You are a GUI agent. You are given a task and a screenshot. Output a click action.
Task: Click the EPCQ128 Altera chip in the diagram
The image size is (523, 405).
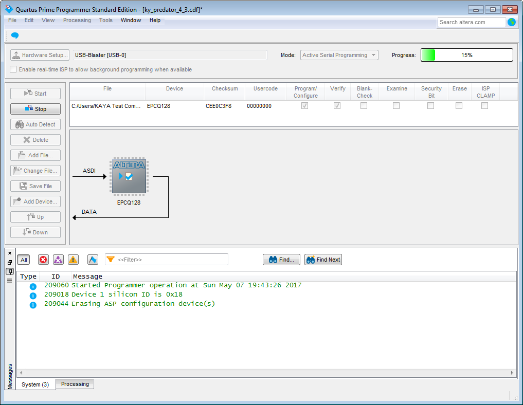(x=129, y=176)
